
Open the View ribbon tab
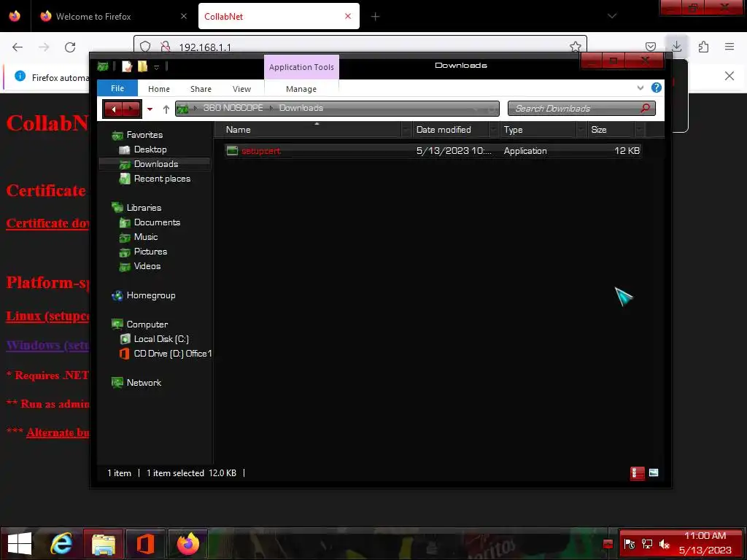tap(241, 89)
